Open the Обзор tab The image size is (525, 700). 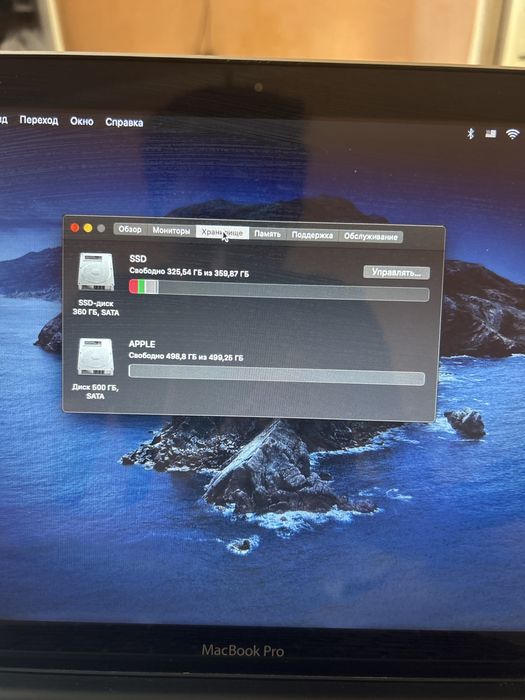(x=130, y=229)
